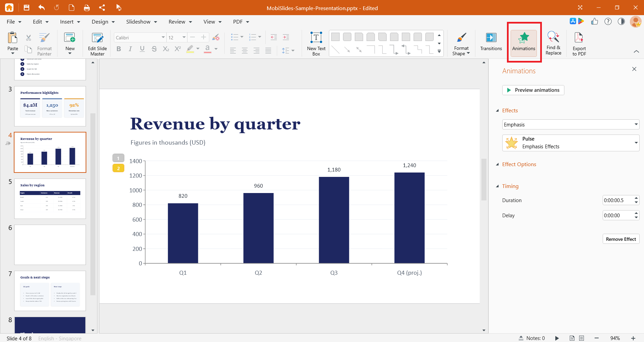Screen dimensions: 644x342
Task: Click the Remove Effect button
Action: pos(621,239)
